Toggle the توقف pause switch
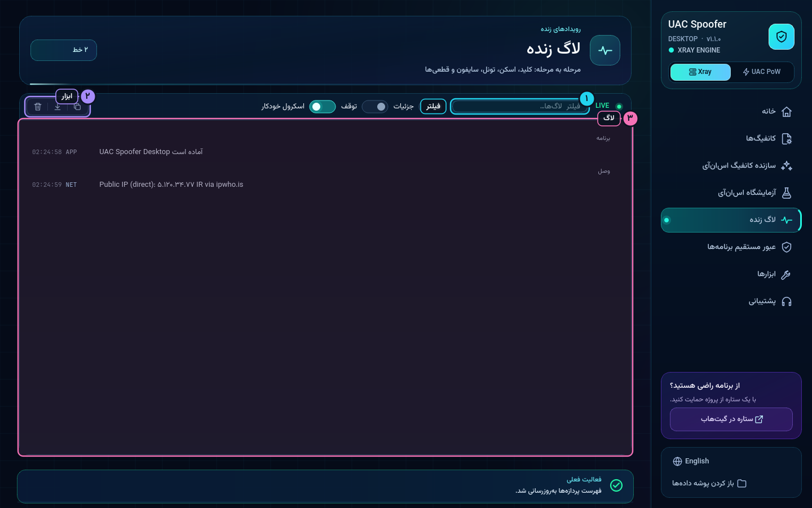Viewport: 812px width, 508px height. click(x=375, y=107)
